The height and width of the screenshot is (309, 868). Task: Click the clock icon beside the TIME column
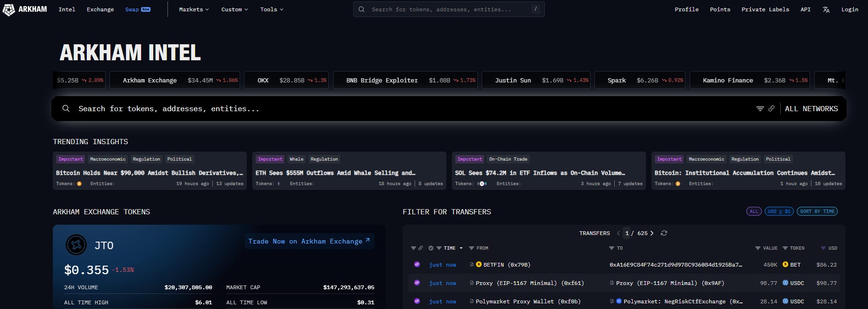pos(431,248)
